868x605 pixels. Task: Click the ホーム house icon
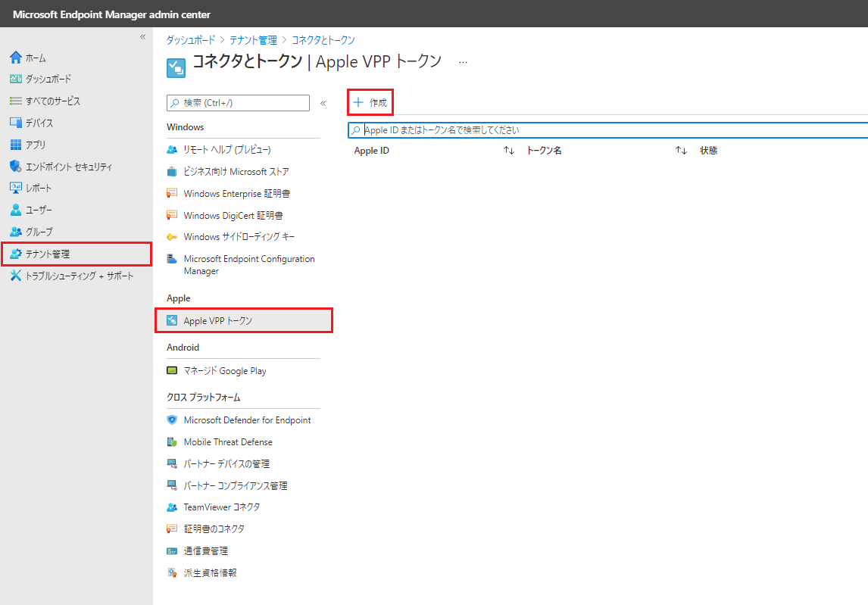15,58
